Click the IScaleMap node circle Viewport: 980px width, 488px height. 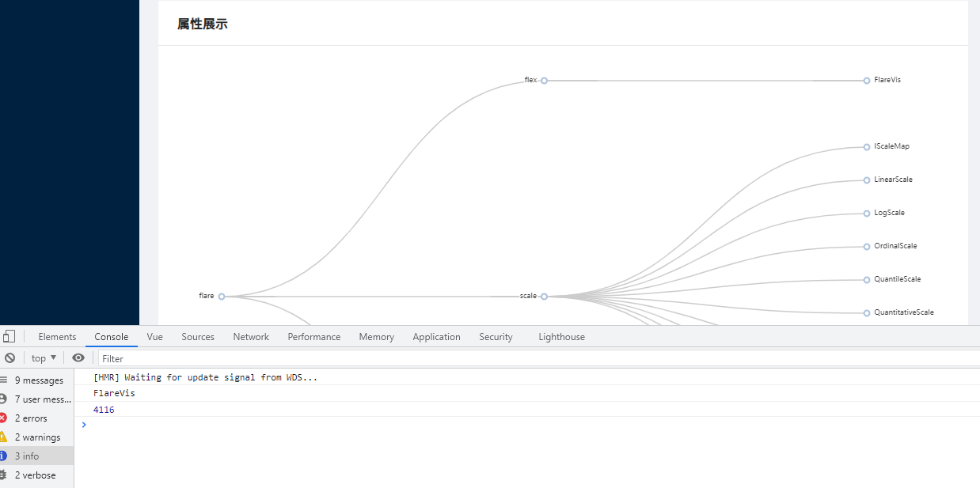867,147
